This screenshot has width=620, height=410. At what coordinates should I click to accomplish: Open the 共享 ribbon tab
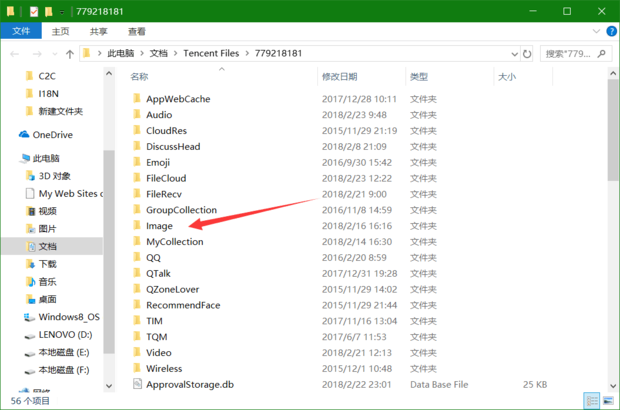(98, 31)
